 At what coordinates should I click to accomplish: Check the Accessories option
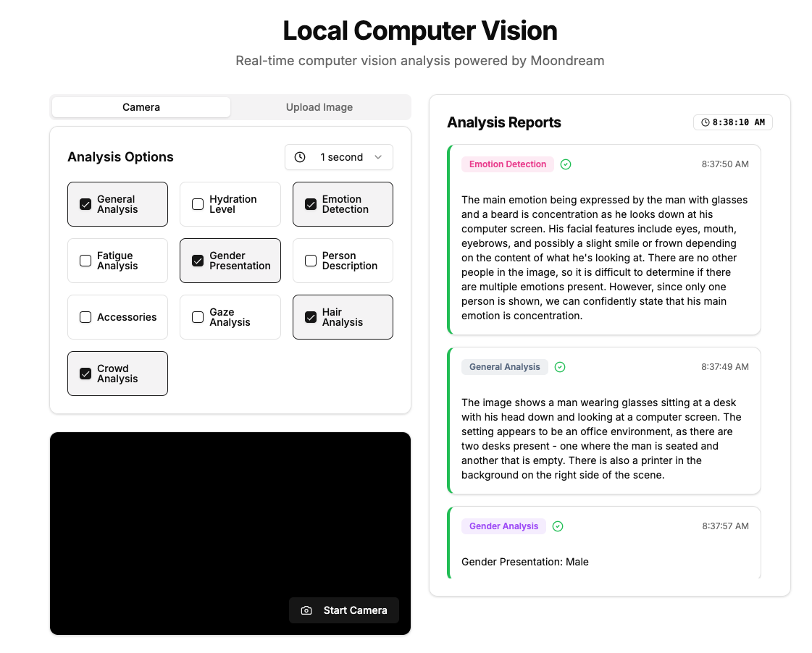tap(85, 317)
